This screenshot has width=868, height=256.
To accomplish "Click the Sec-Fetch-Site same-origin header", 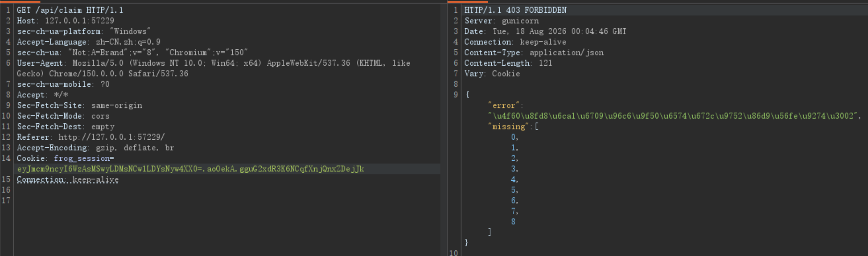I will 79,105.
